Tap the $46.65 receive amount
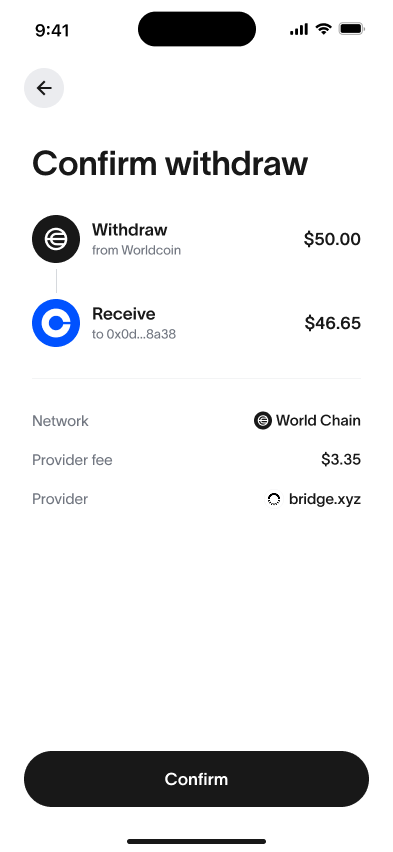This screenshot has width=393, height=852. pos(333,323)
